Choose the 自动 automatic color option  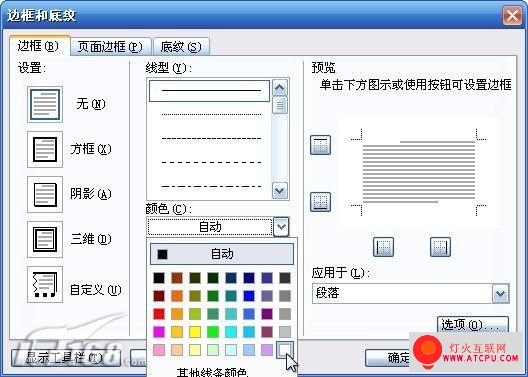tap(222, 254)
